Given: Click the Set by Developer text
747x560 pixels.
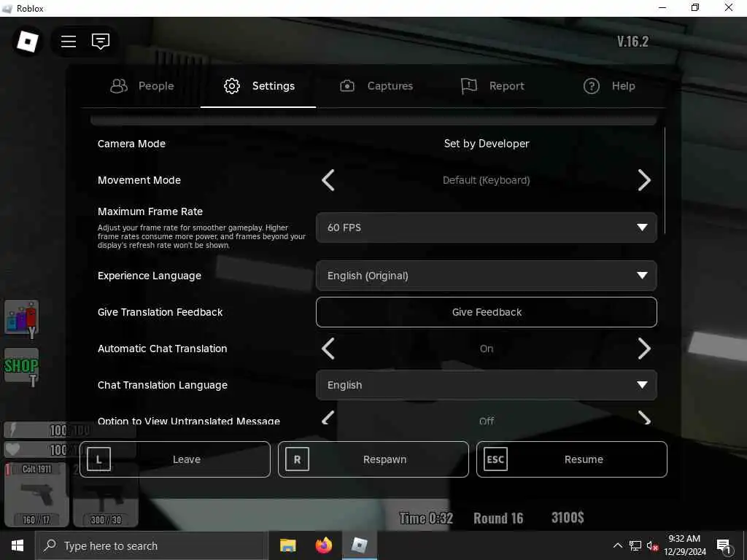Looking at the screenshot, I should point(487,144).
